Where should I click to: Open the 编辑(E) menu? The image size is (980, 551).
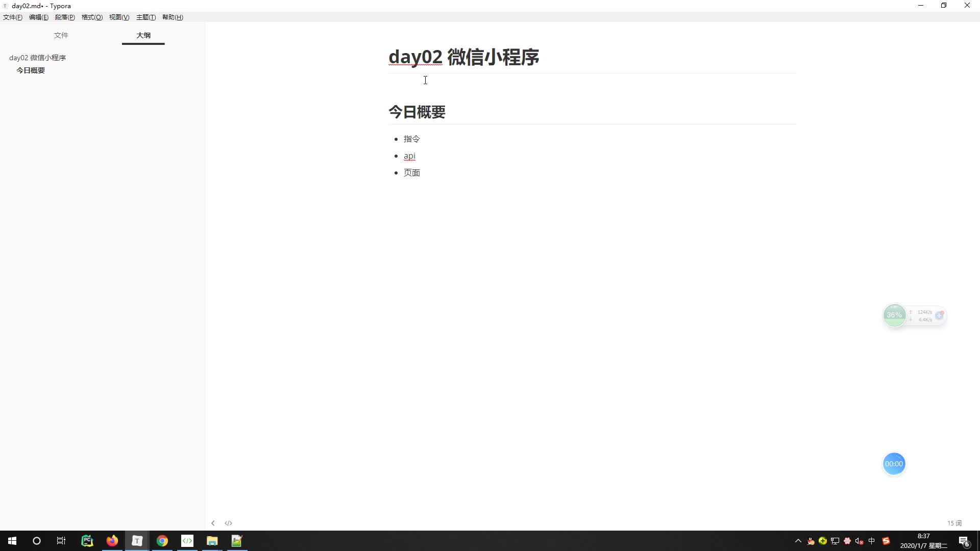tap(39, 17)
